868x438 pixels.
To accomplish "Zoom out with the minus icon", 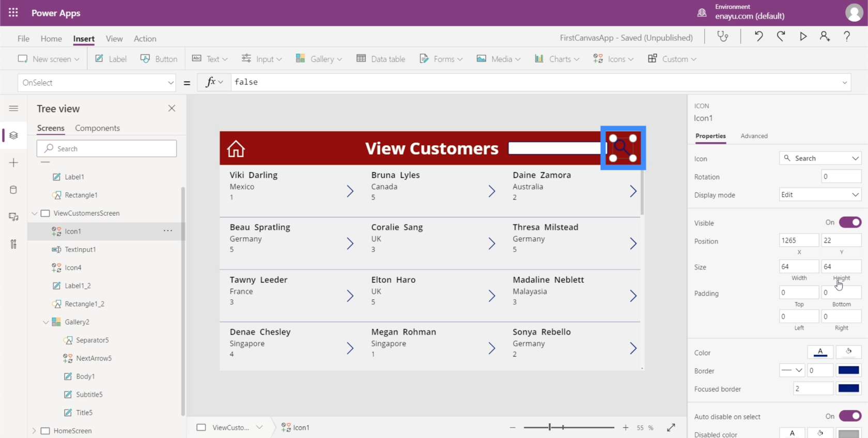I will click(513, 427).
